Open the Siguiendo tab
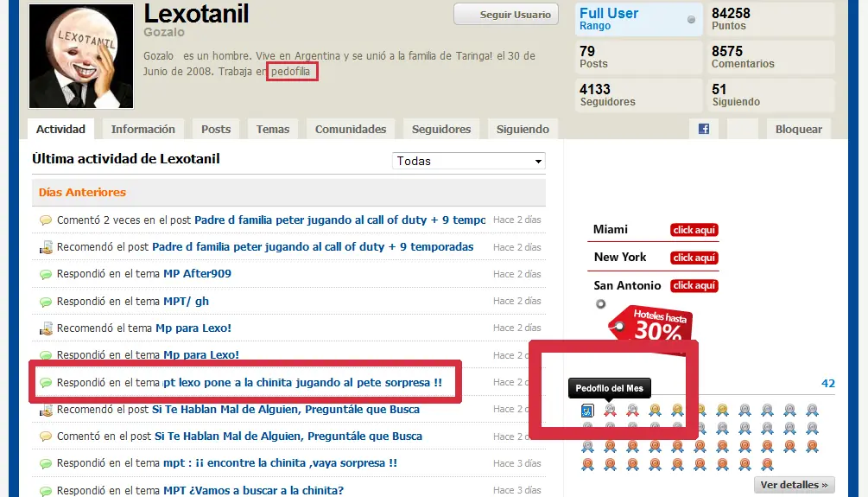The width and height of the screenshot is (868, 497). pos(523,129)
